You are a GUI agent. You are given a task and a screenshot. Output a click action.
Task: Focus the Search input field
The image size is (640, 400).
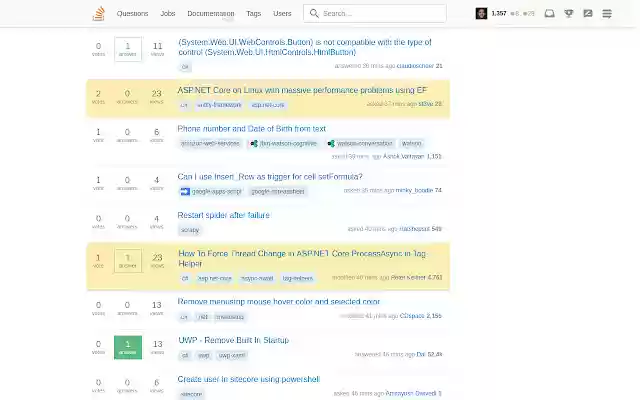point(375,13)
